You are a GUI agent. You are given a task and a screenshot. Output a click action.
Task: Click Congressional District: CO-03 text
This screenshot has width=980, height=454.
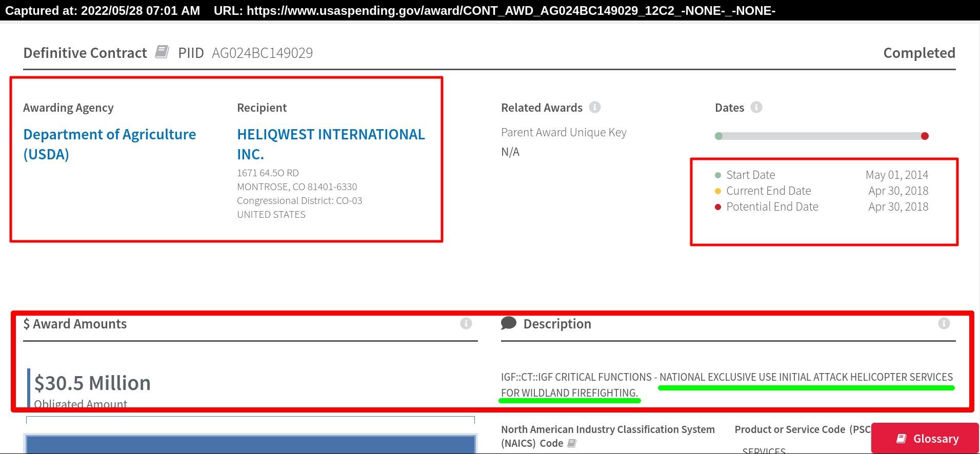tap(299, 201)
